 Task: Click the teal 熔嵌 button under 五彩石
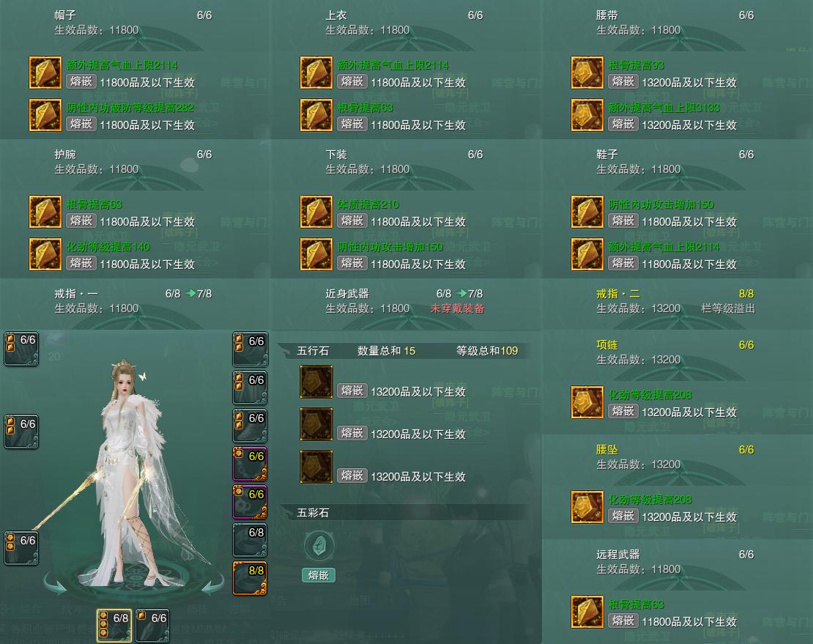click(319, 575)
